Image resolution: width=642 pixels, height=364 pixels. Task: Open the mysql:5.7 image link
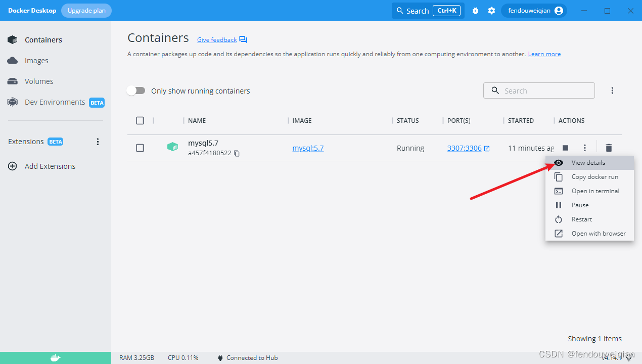[x=308, y=148]
